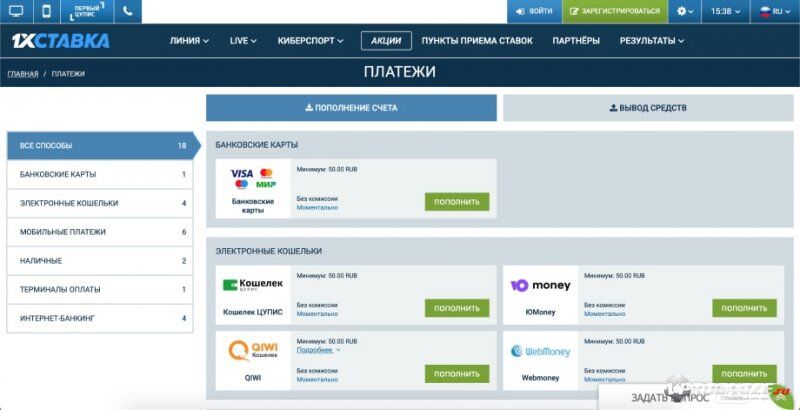Open the Акции menu item
Image resolution: width=800 pixels, height=410 pixels.
tap(386, 41)
